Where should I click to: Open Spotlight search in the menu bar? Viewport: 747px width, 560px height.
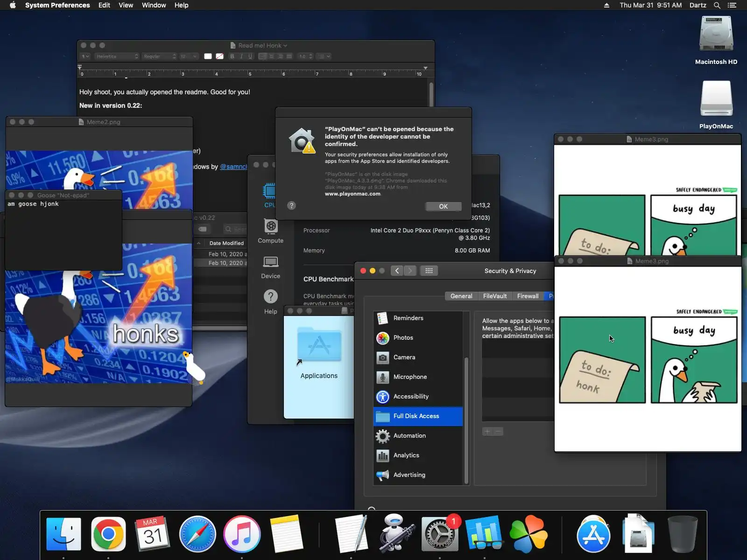point(717,5)
